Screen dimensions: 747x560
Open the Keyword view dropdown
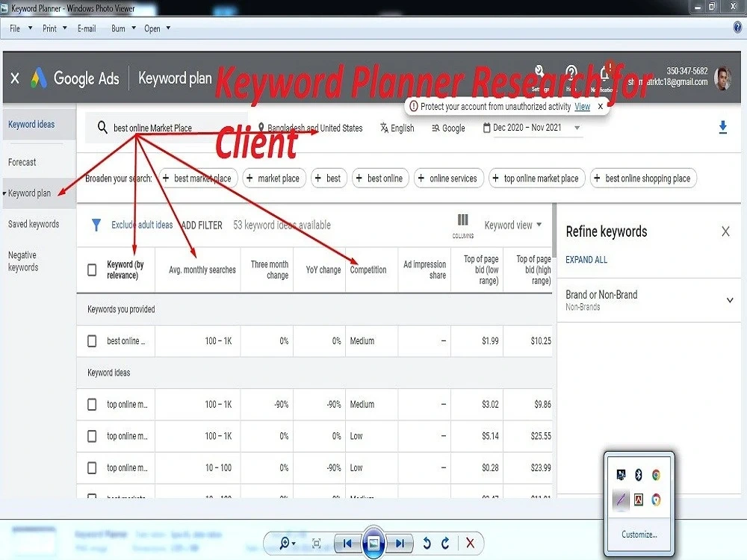point(513,225)
